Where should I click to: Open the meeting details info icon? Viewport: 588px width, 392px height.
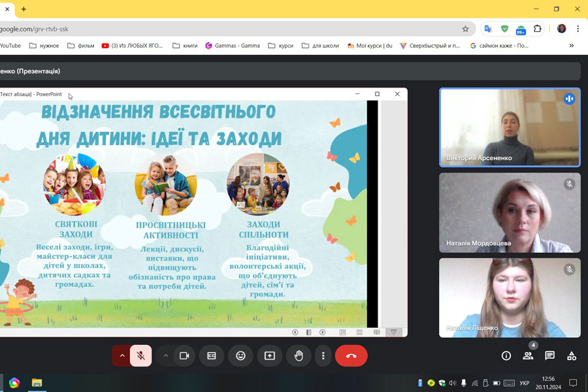tap(506, 355)
